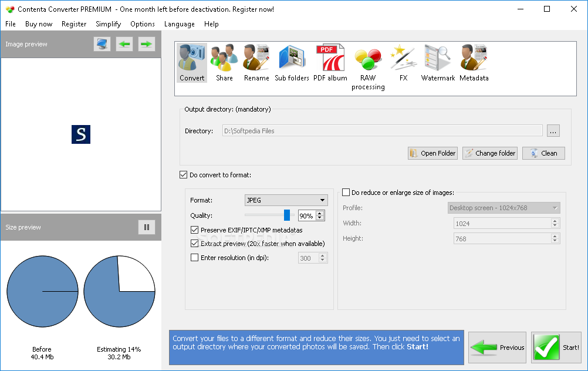Select the PDF album tool
This screenshot has width=588, height=371.
pos(330,63)
